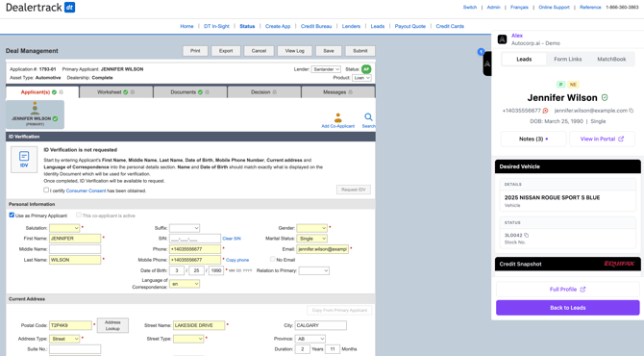Click the Copy phone link

click(x=237, y=260)
